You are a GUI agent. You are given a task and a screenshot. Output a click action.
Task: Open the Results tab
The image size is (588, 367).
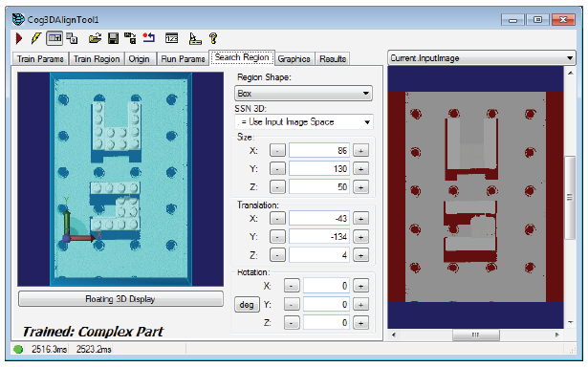tap(333, 59)
